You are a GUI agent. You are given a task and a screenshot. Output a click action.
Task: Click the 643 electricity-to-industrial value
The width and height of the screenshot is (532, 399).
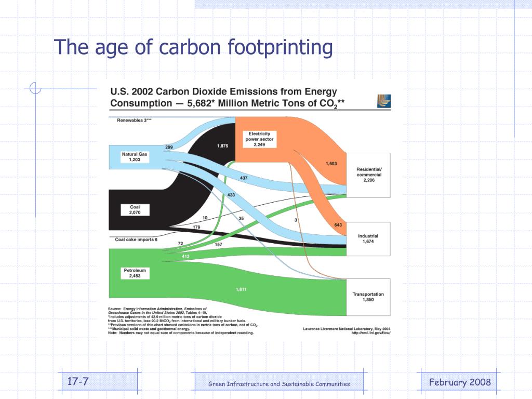click(x=338, y=225)
